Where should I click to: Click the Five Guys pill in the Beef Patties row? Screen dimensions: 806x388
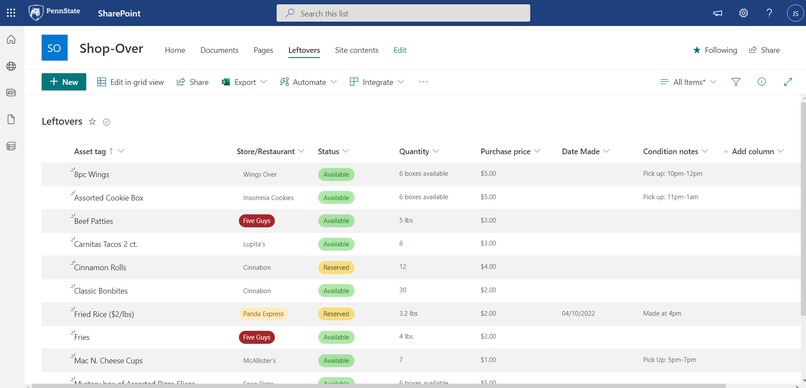coord(257,221)
